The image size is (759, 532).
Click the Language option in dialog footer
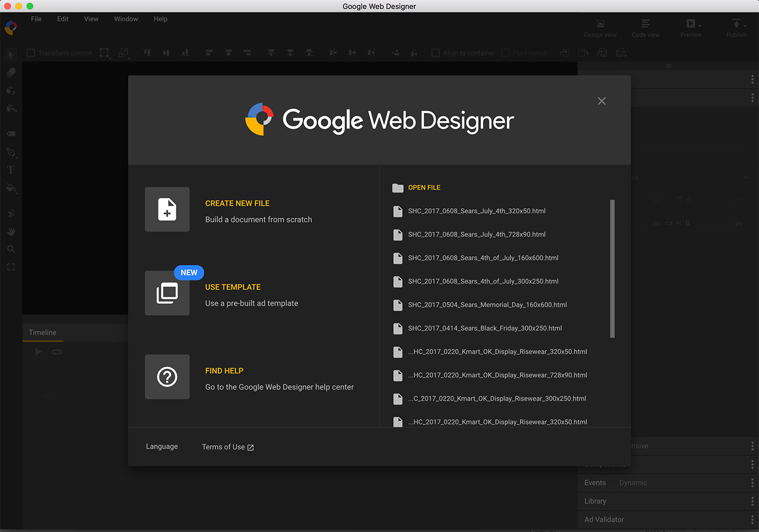(x=162, y=447)
